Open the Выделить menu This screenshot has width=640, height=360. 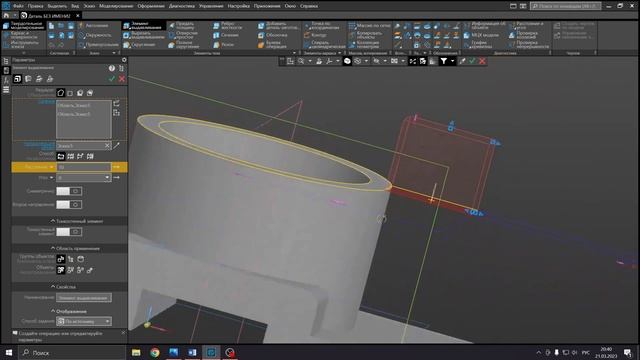click(57, 6)
